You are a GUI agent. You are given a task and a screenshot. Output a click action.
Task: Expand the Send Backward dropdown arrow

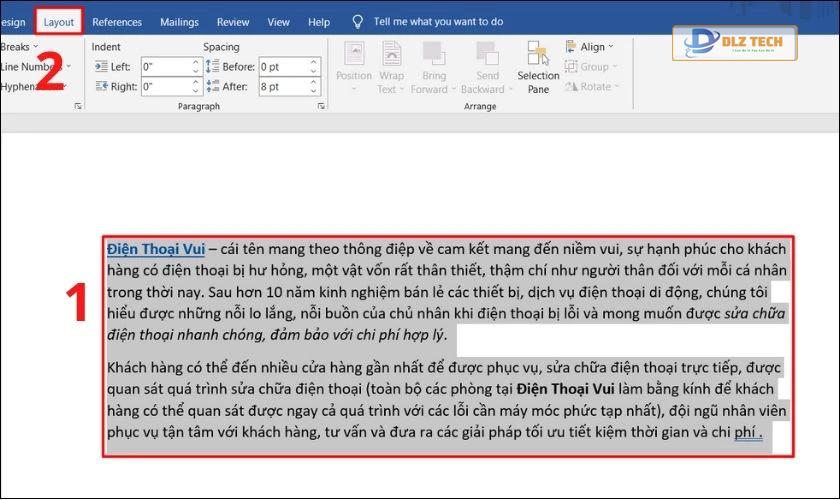coord(510,89)
